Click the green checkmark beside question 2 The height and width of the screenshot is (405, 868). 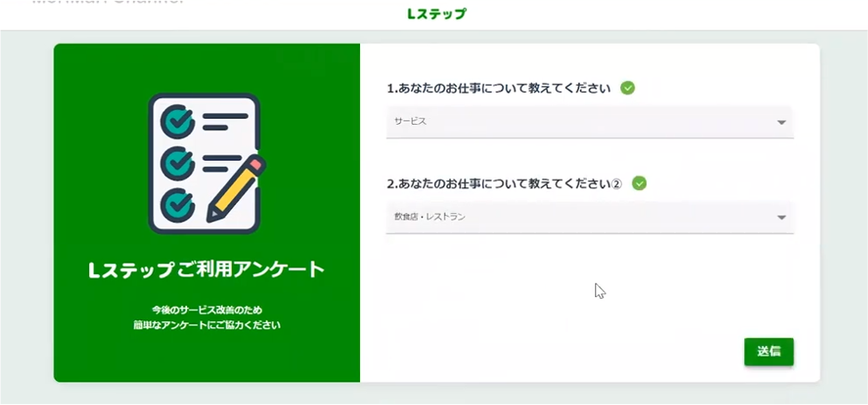639,183
